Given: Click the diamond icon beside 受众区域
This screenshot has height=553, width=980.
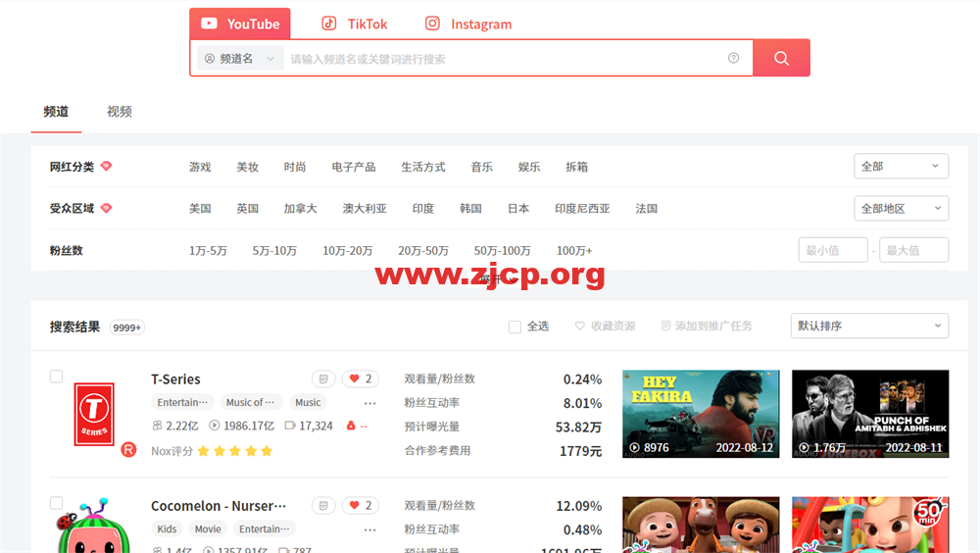Looking at the screenshot, I should pyautogui.click(x=106, y=208).
